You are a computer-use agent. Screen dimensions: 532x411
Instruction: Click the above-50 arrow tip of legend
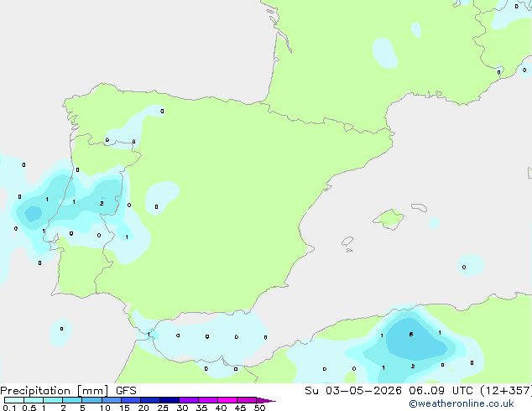[266, 400]
